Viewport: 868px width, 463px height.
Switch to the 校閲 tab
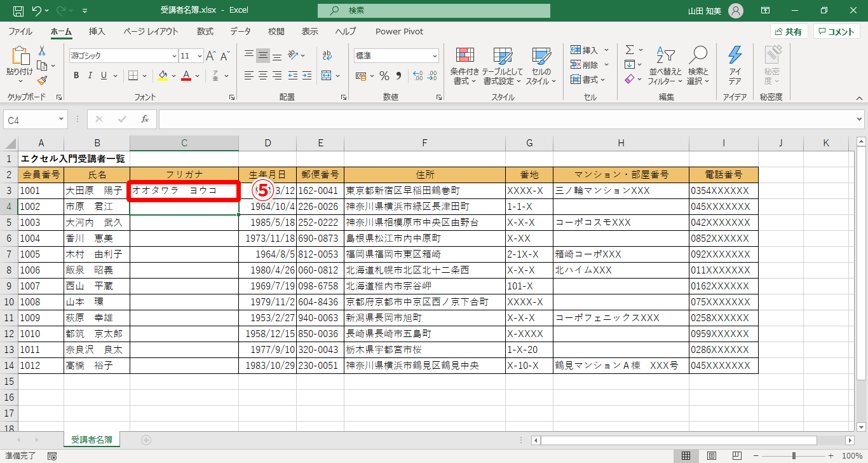point(276,31)
